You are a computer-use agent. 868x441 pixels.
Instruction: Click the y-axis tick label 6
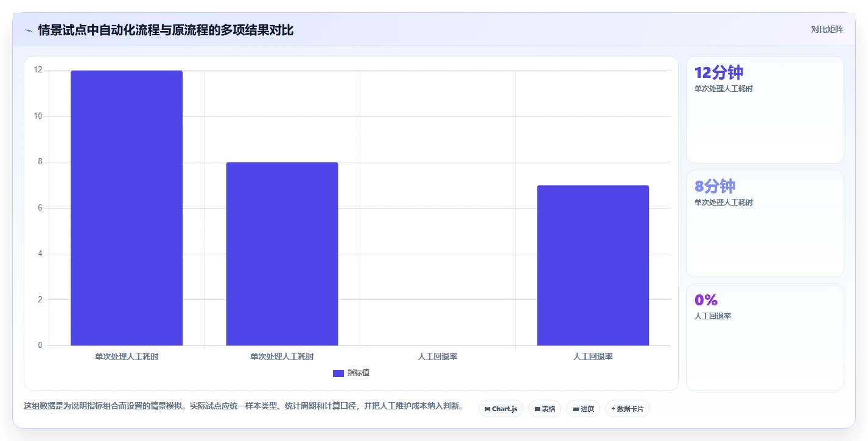(40, 208)
